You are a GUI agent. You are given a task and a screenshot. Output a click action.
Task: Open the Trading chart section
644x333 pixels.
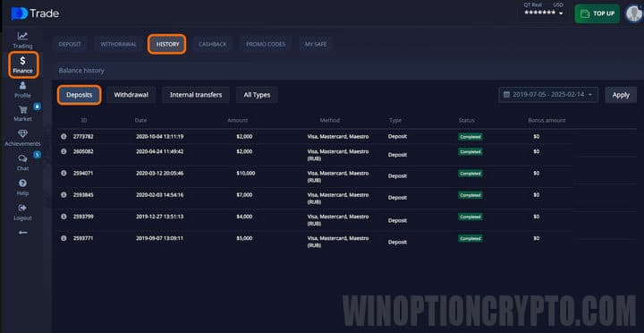click(22, 40)
